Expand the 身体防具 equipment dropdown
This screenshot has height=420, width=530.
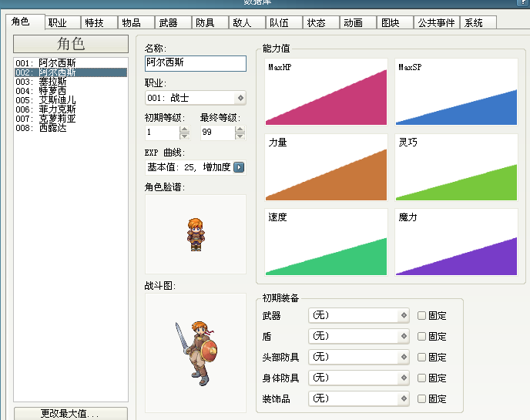359,378
